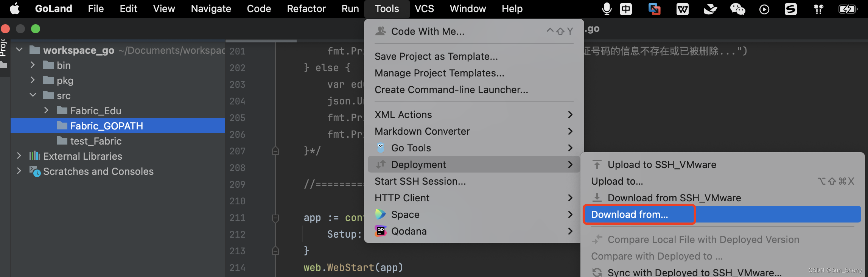Click the Sync with Deployed refresh icon
This screenshot has height=277, width=868.
597,272
